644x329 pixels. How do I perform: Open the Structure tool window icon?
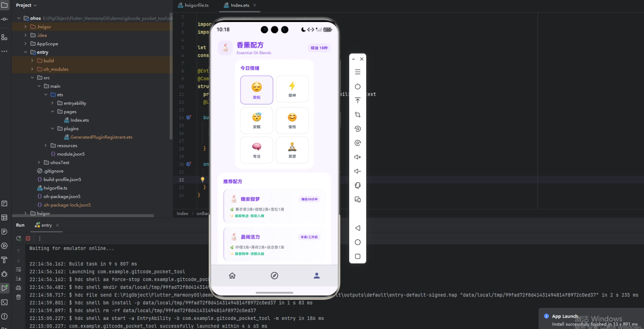4,37
